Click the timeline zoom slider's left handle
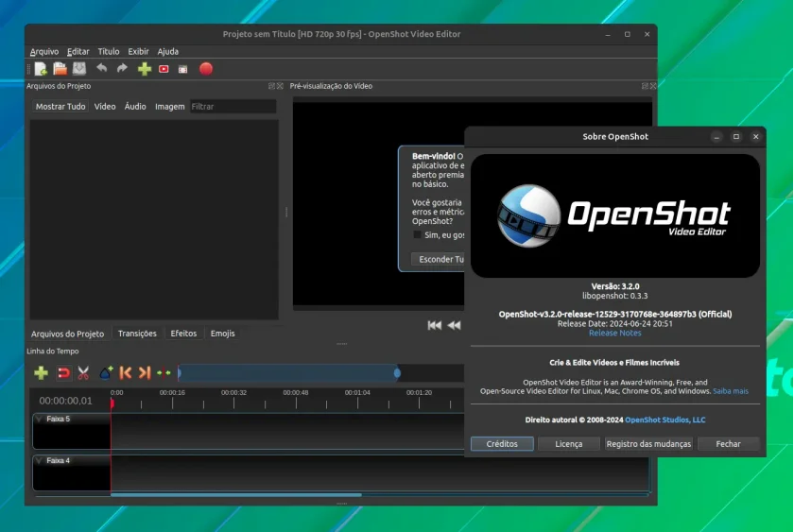The image size is (794, 532). click(180, 373)
